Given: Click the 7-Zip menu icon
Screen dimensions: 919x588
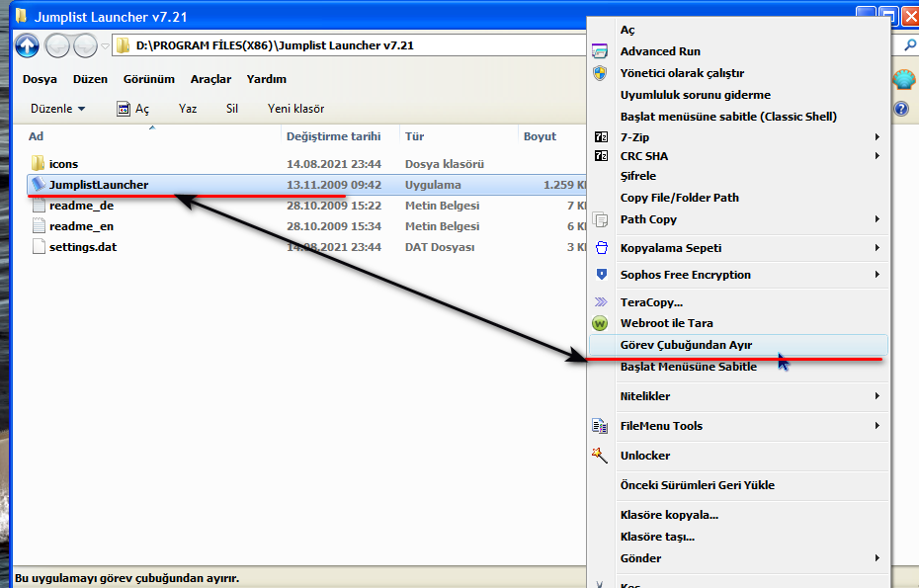Looking at the screenshot, I should 601,137.
